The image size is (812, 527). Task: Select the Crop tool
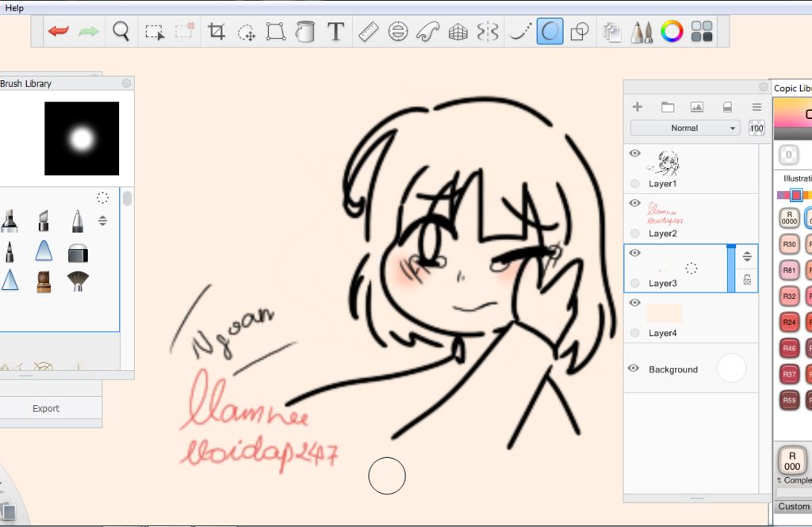pos(216,32)
